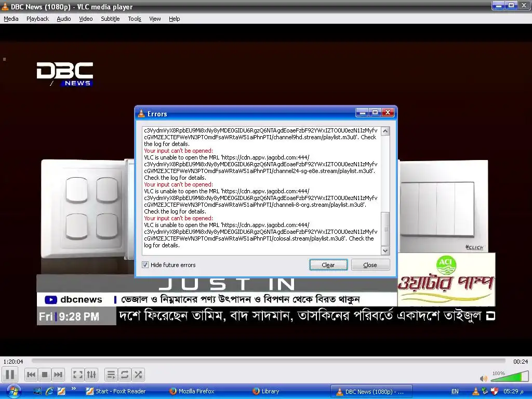Viewport: 532px width, 399px height.
Task: Open the Playback menu
Action: click(x=37, y=19)
